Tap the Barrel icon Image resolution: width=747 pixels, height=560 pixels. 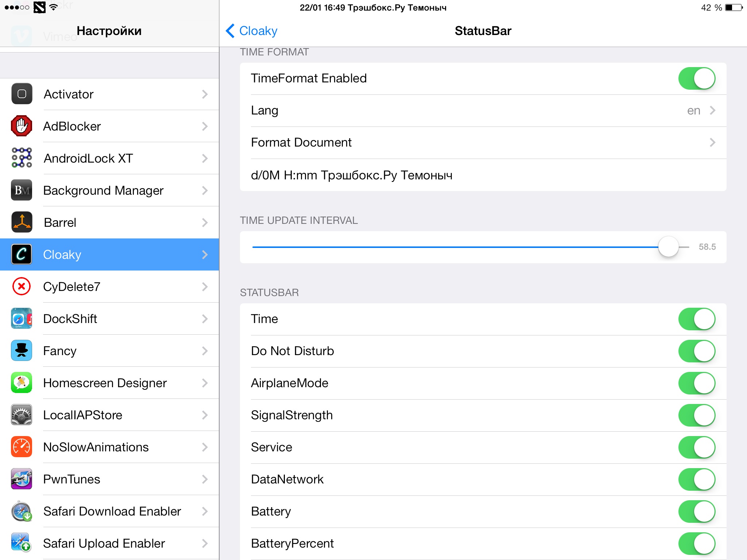(22, 222)
